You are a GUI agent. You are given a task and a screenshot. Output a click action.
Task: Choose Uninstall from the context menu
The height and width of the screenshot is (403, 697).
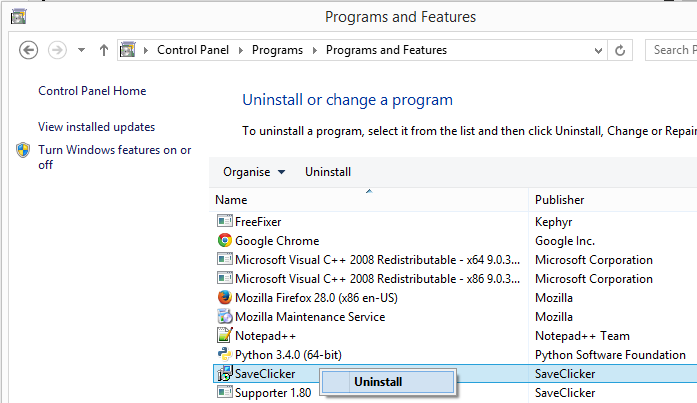(x=389, y=382)
